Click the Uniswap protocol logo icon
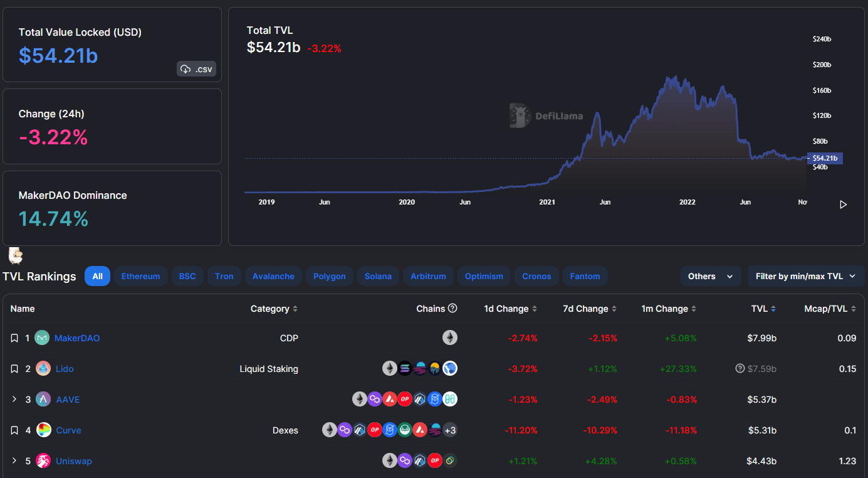This screenshot has width=868, height=478. pos(43,461)
